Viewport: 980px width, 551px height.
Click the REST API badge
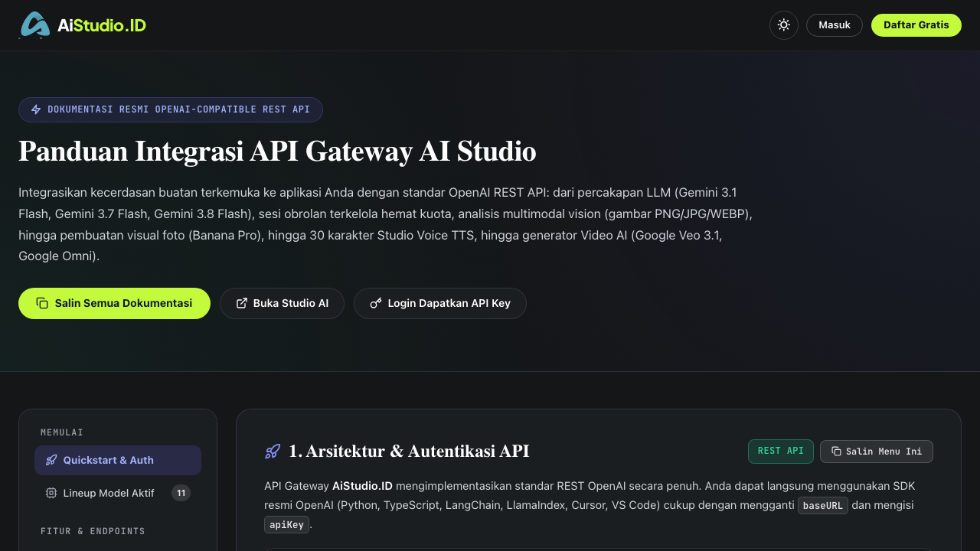pos(781,452)
